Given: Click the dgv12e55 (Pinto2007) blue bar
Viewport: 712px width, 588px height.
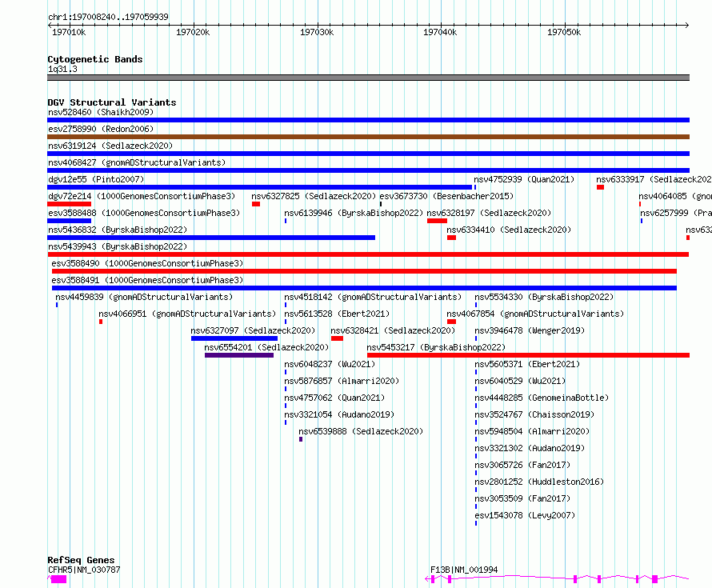Looking at the screenshot, I should pyautogui.click(x=259, y=187).
